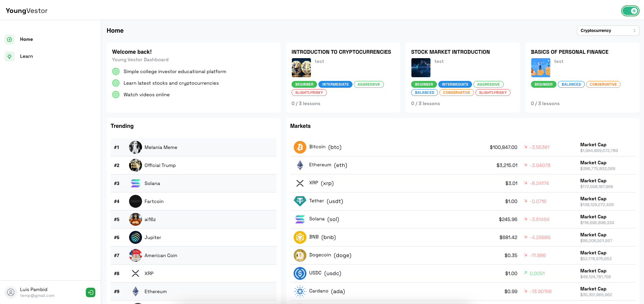
Task: Click the BNB coin icon
Action: point(300,237)
